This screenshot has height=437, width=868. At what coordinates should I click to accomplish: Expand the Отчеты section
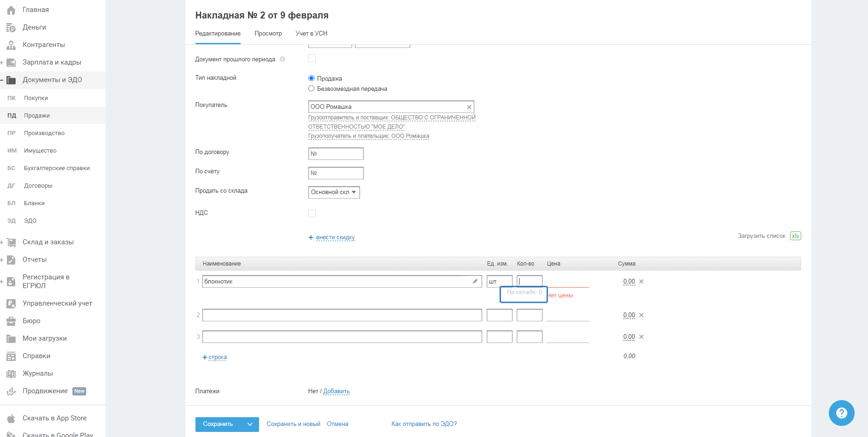tap(2, 260)
